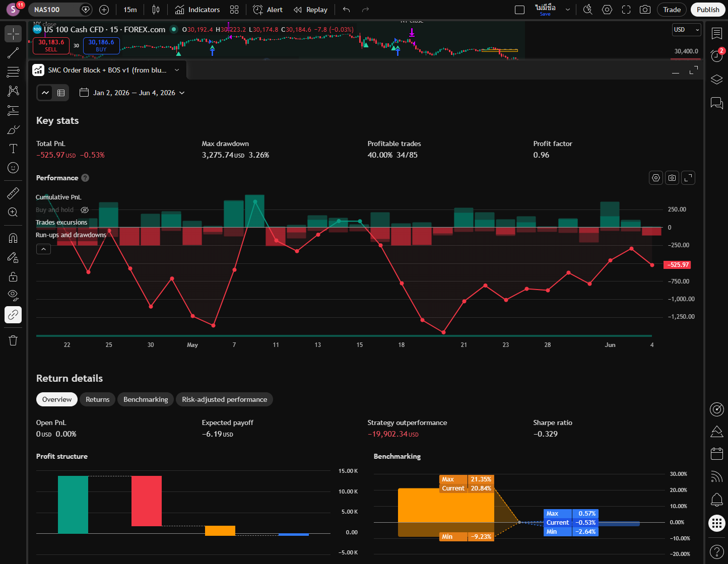This screenshot has width=728, height=564.
Task: Open the Jan 2, 2026 date range picker
Action: (132, 93)
